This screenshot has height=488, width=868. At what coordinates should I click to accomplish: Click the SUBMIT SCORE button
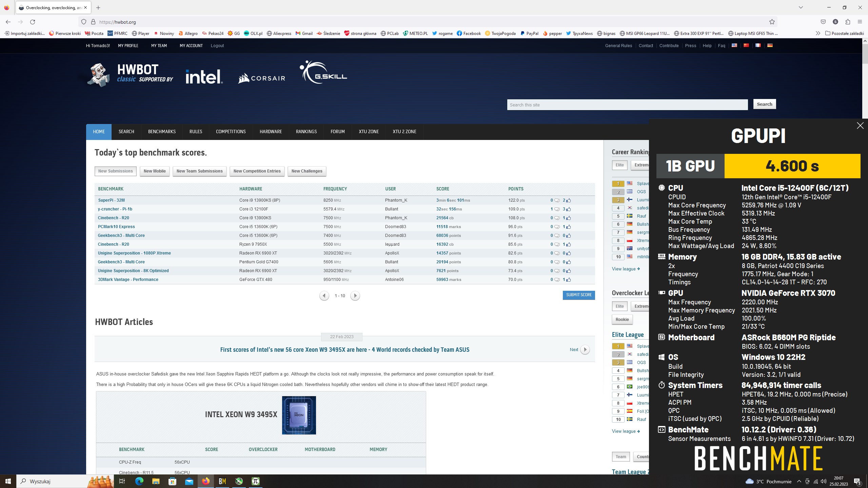coord(579,295)
